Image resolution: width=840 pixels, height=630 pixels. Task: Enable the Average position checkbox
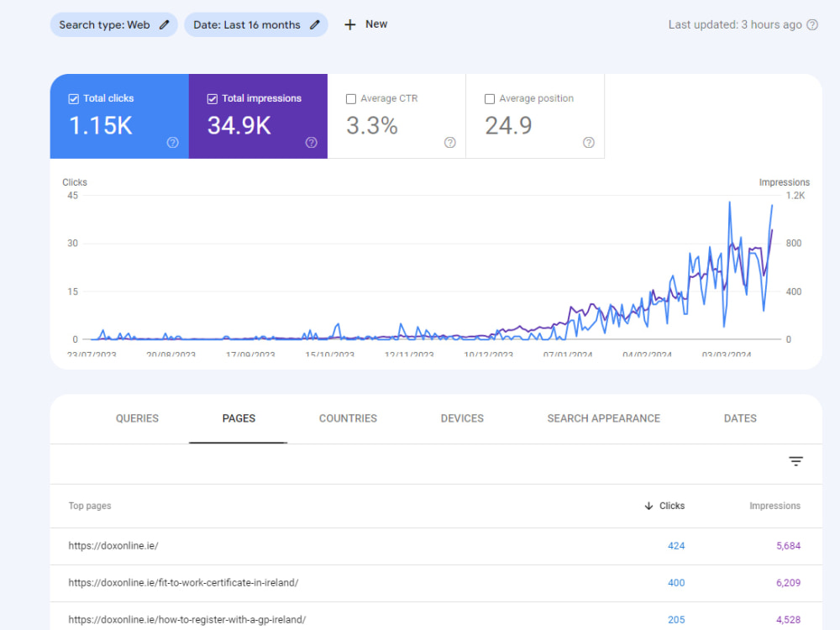(x=490, y=98)
